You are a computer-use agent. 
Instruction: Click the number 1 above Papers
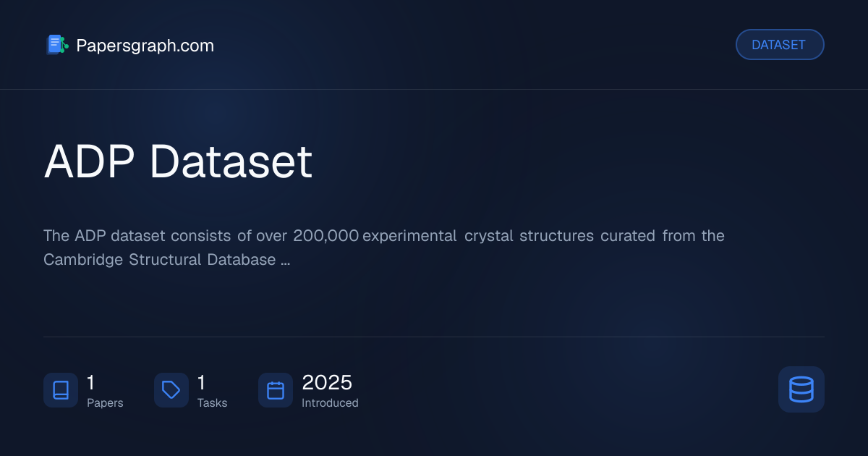[91, 382]
